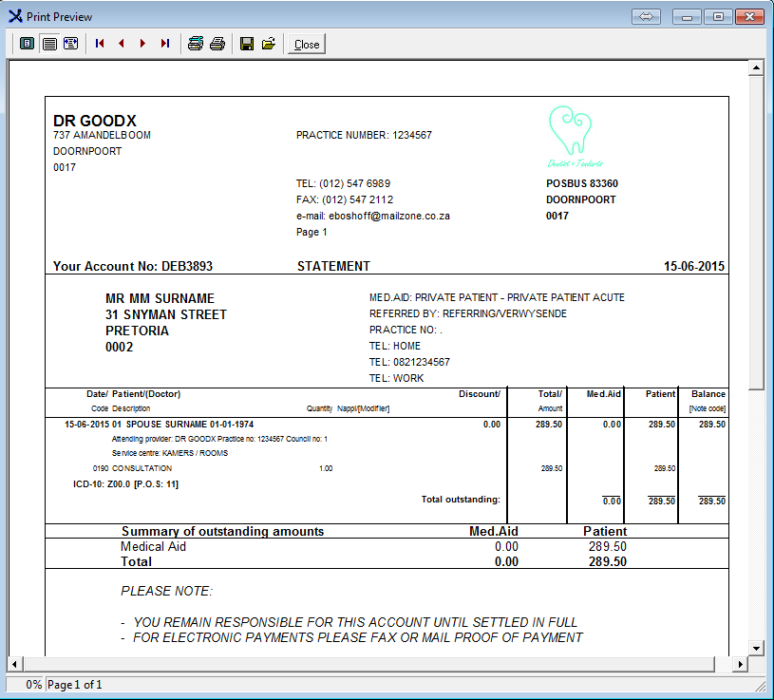Go to the previous page

122,44
